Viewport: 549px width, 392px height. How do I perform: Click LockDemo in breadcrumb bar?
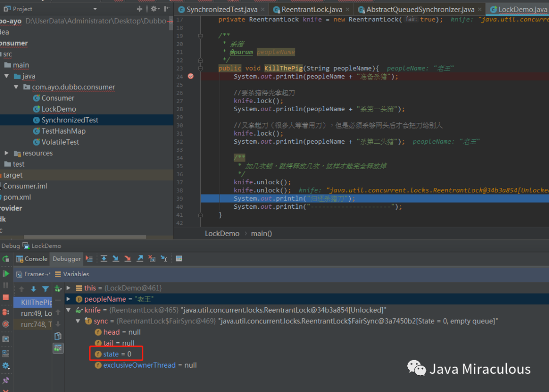pos(222,233)
